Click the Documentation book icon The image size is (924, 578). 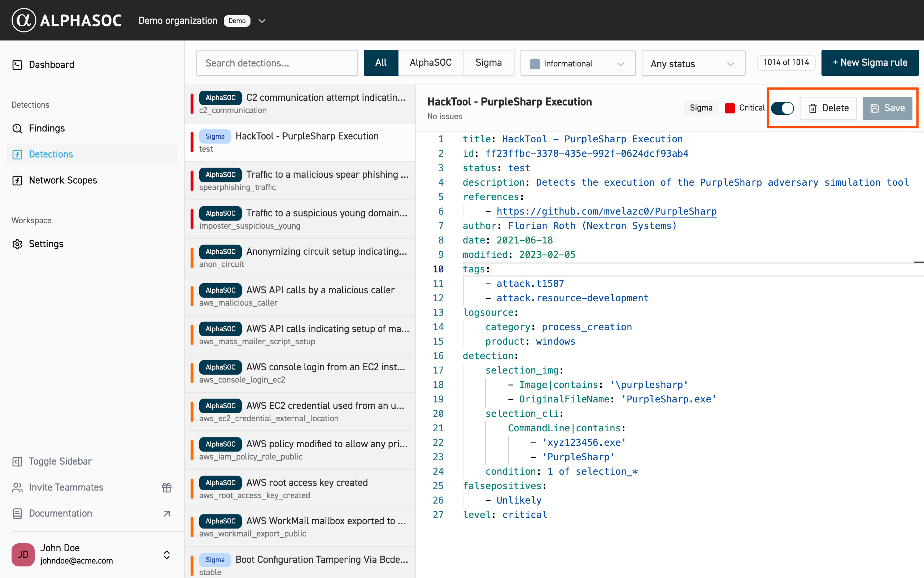17,513
